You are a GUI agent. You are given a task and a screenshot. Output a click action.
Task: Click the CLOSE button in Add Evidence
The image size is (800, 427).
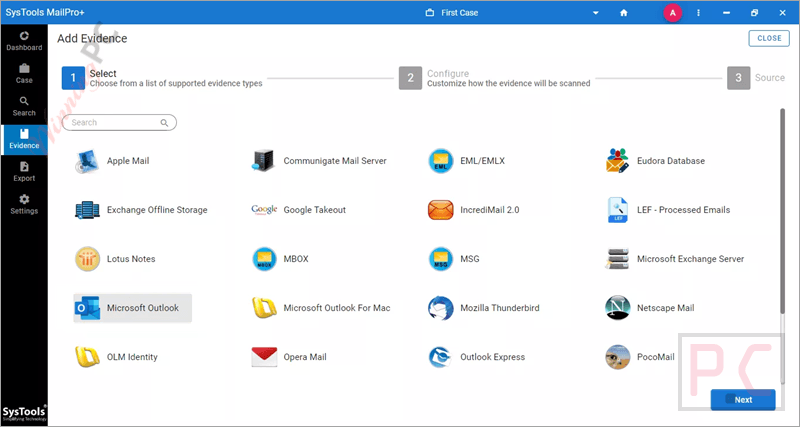(x=769, y=38)
